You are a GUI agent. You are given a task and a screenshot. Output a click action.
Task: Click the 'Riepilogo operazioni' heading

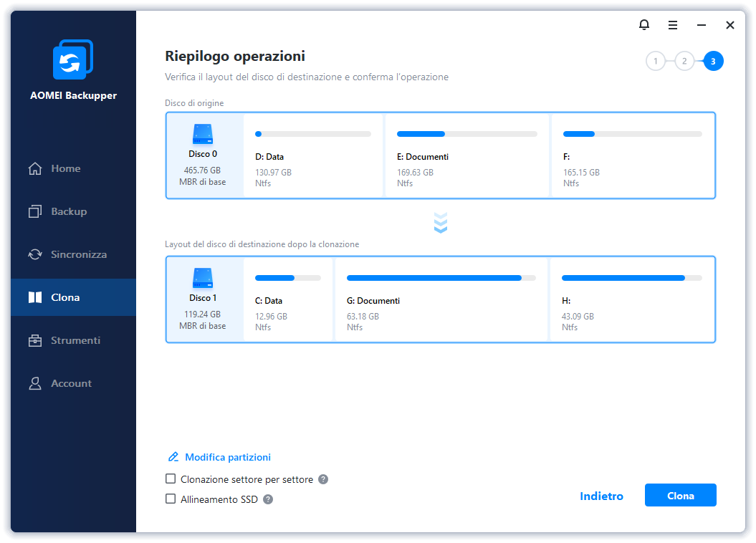(235, 57)
